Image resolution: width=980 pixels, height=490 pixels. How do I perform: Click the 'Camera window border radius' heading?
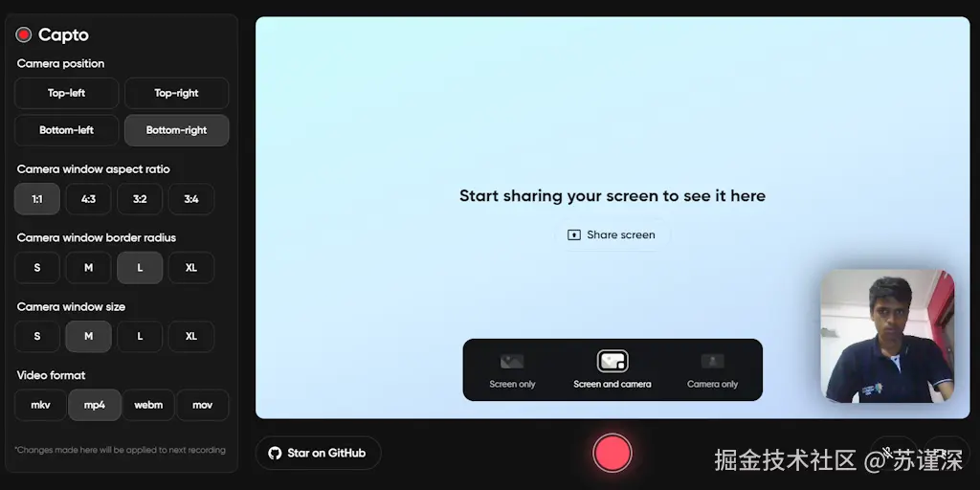(x=97, y=238)
